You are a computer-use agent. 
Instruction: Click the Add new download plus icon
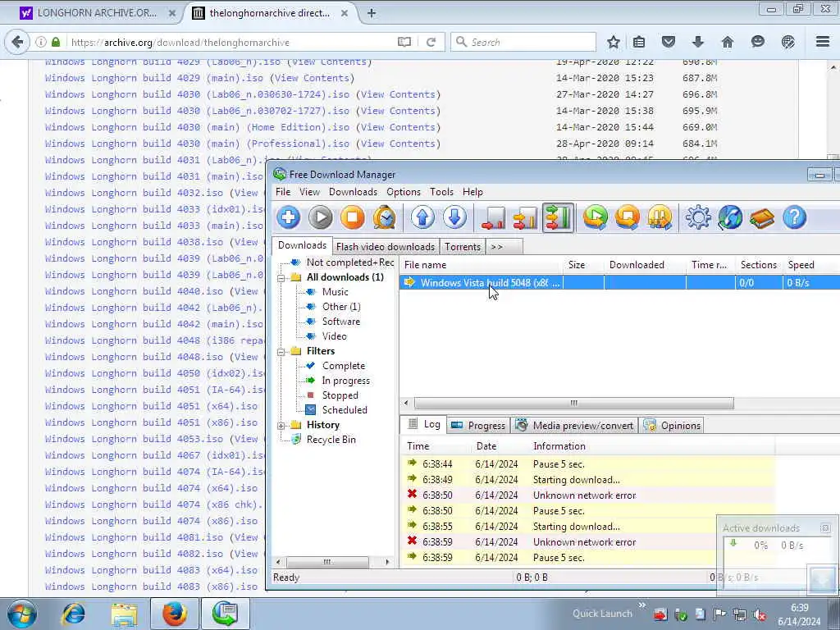click(288, 218)
